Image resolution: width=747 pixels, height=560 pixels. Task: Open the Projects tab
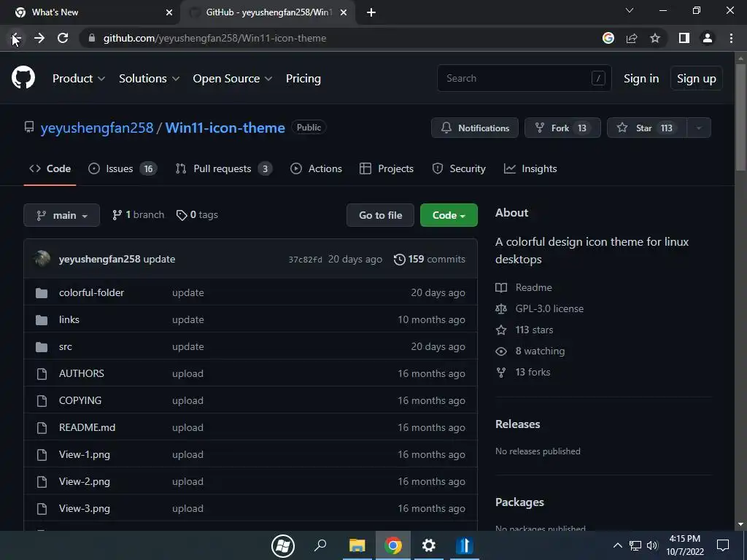(387, 168)
